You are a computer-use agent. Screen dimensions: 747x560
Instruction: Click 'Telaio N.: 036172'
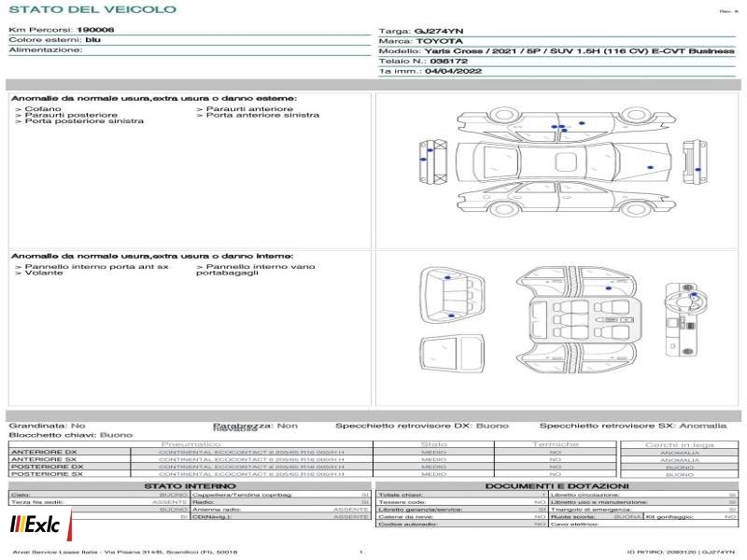tap(423, 61)
